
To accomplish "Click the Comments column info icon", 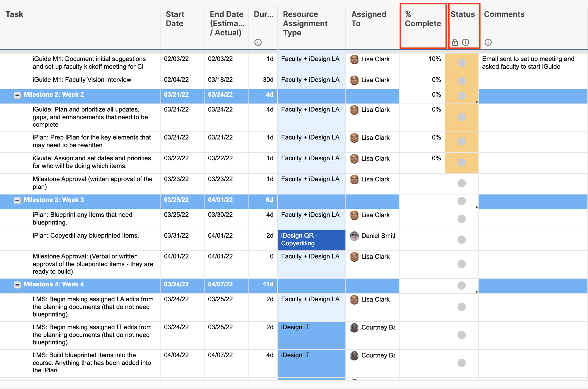I will pos(488,42).
